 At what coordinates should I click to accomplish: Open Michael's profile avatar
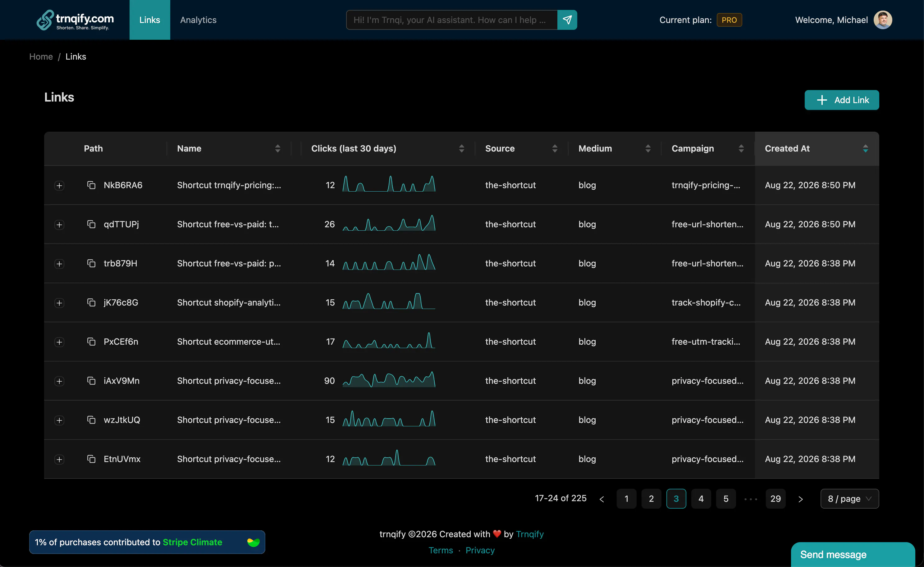[883, 20]
